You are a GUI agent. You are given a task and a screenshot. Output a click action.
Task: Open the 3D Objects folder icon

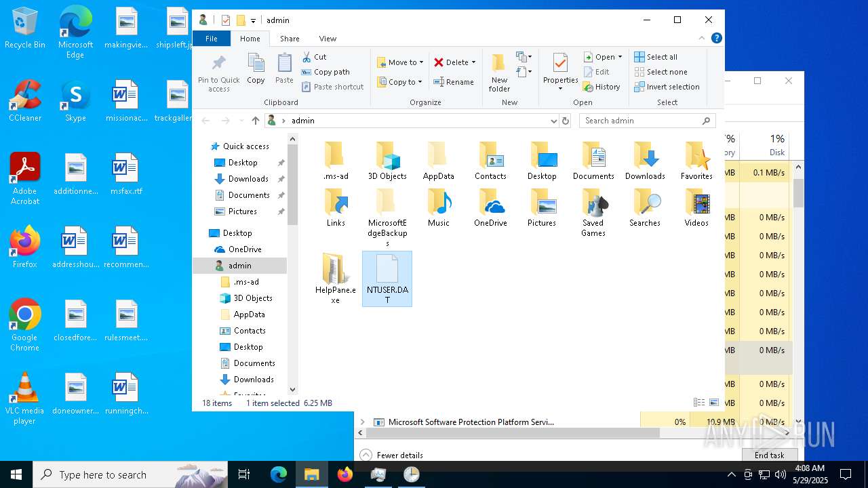(x=387, y=161)
